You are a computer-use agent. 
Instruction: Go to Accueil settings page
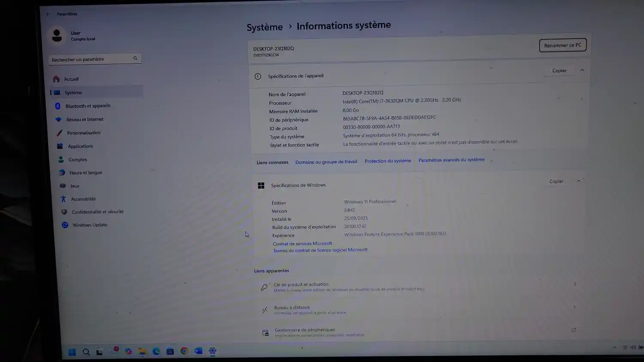point(71,79)
